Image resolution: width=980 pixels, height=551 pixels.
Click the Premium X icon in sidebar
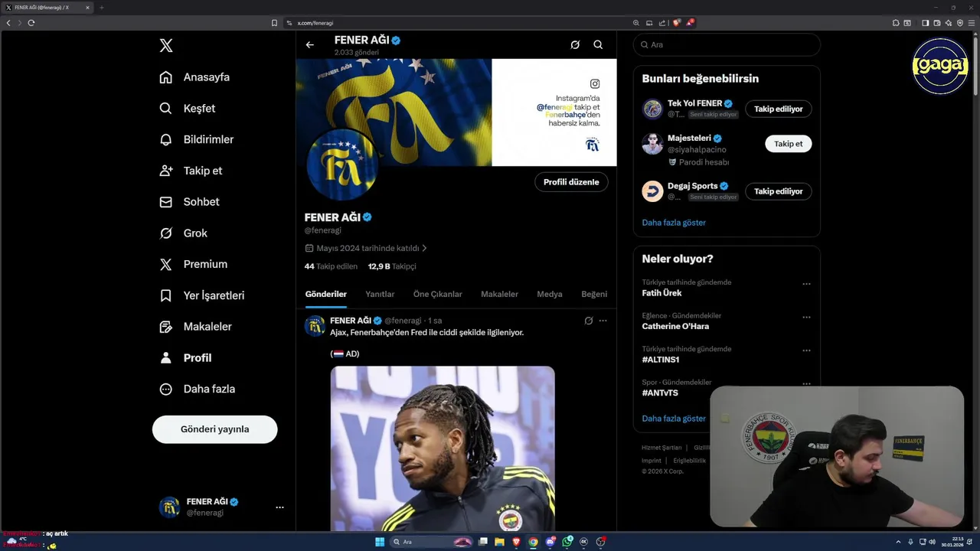click(x=166, y=264)
